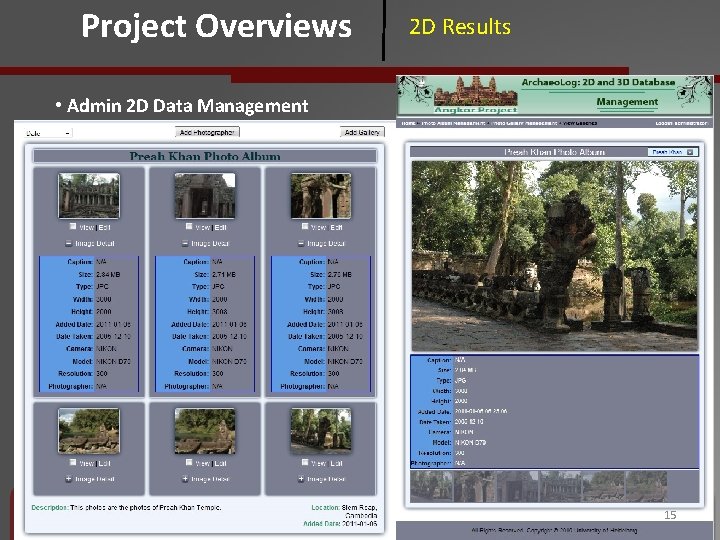Viewport: 720px width, 540px height.
Task: Click the Add Gallery button
Action: [362, 132]
